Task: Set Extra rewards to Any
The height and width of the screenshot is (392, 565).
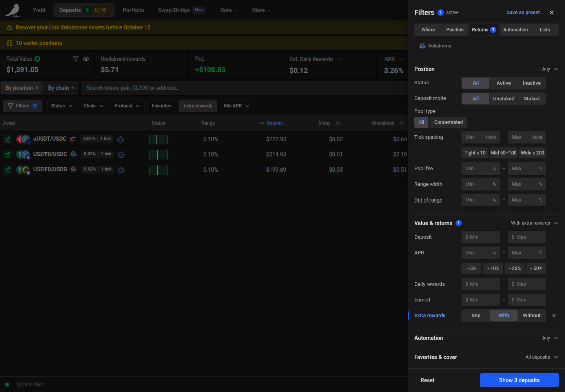Action: coord(476,316)
